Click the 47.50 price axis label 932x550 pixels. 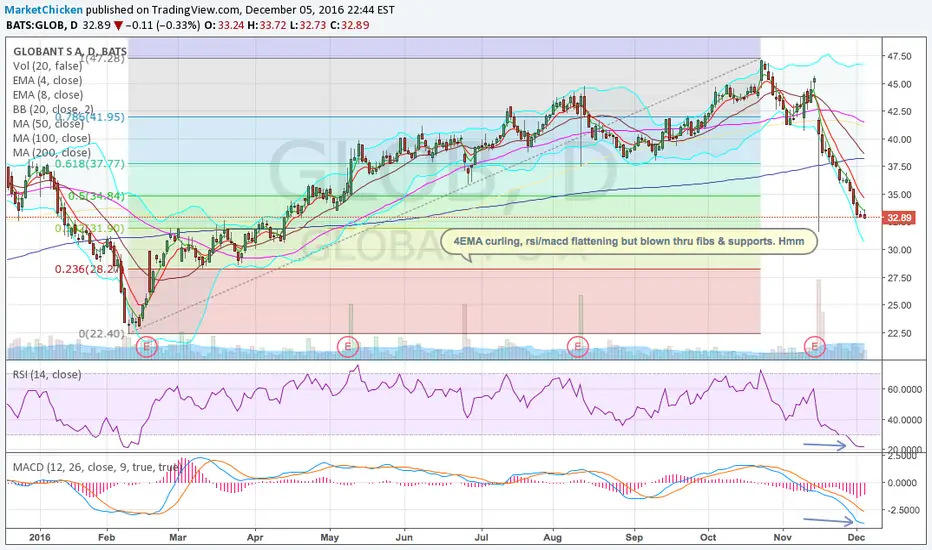[899, 56]
